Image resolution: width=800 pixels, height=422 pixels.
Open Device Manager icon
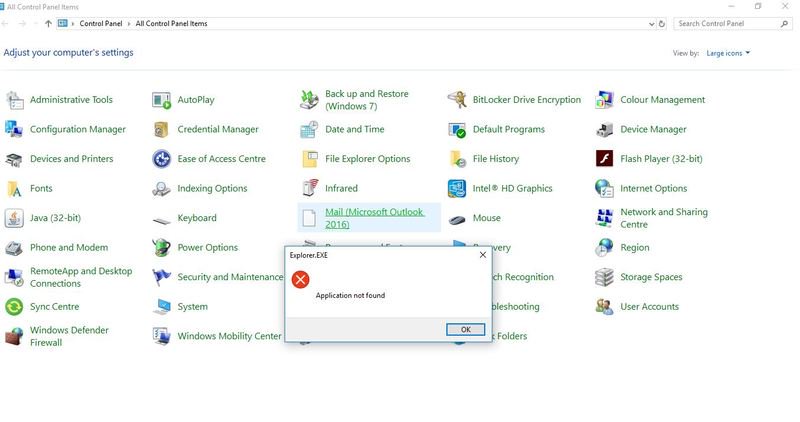(x=605, y=130)
